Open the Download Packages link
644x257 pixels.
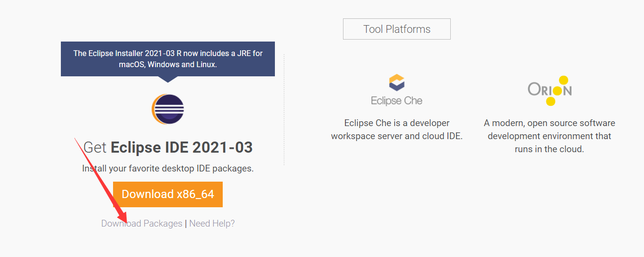coord(142,224)
